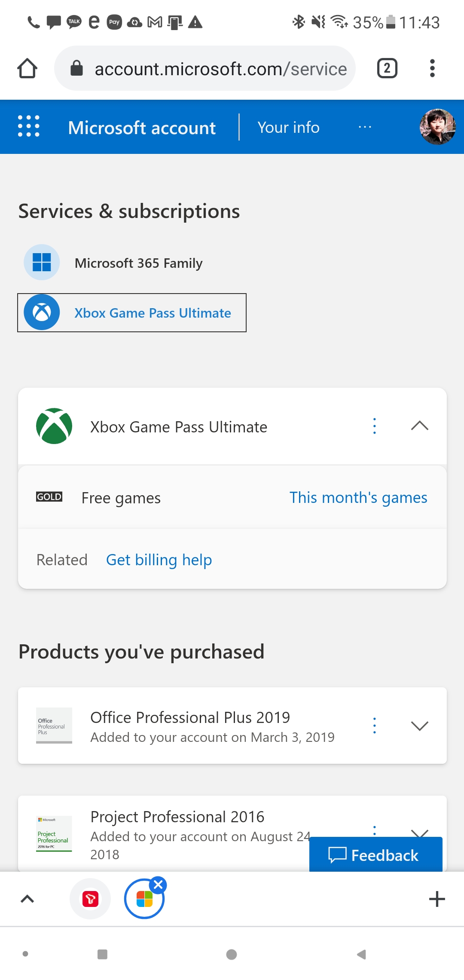464x980 pixels.
Task: Tap the account profile picture
Action: point(437,127)
